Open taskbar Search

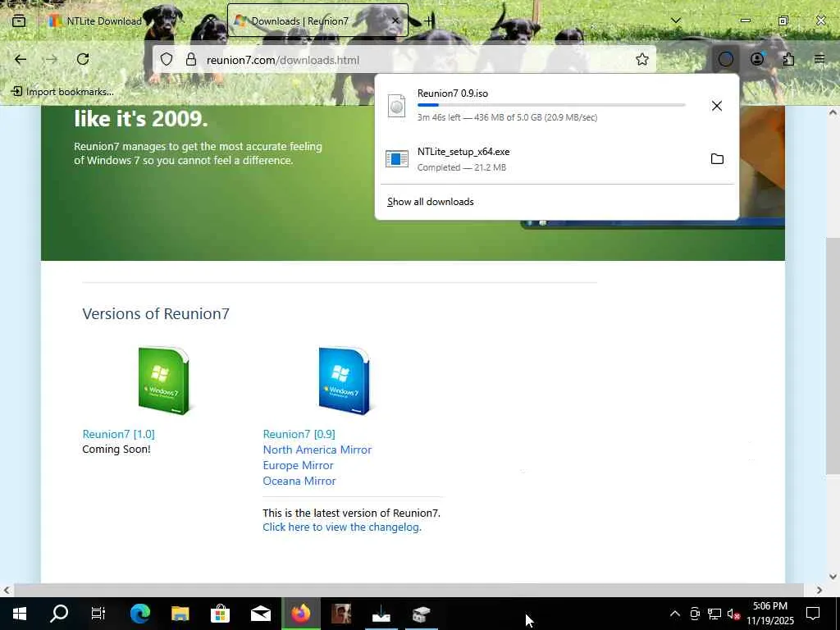tap(59, 614)
